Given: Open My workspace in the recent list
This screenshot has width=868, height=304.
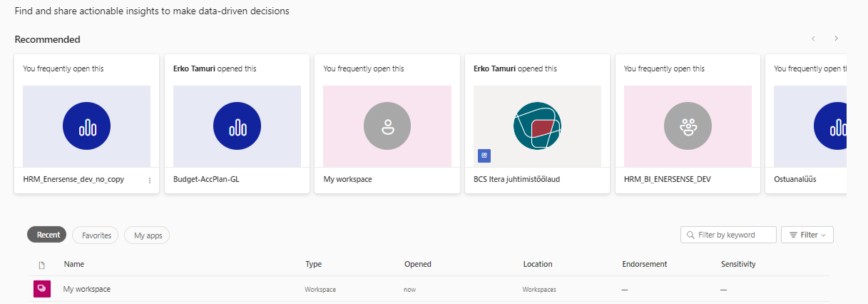Looking at the screenshot, I should [86, 289].
